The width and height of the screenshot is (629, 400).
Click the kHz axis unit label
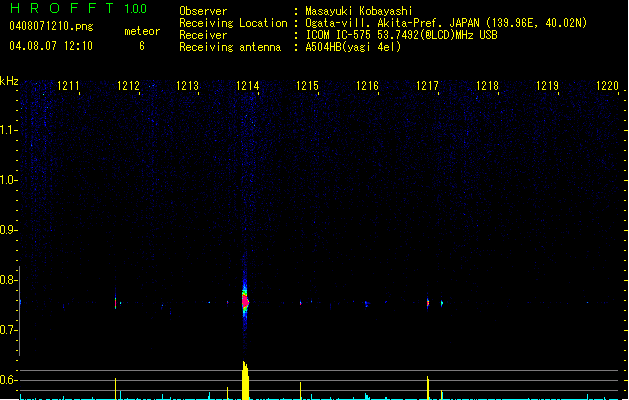[x=9, y=81]
